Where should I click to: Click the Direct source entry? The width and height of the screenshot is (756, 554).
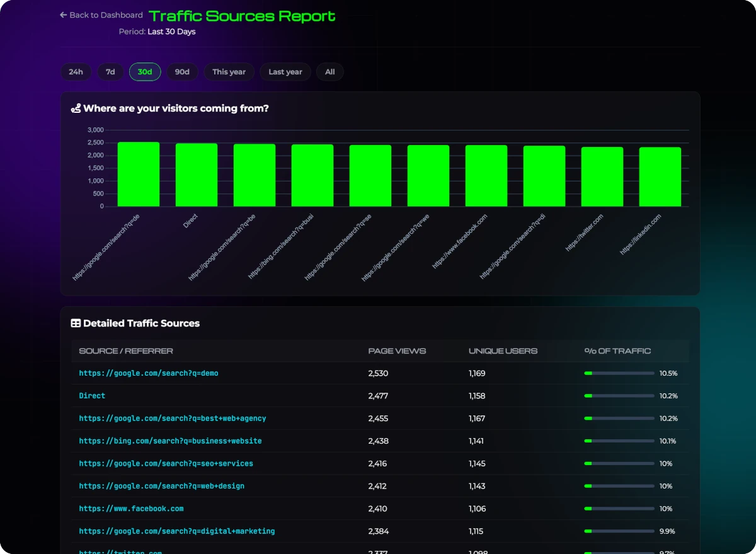click(x=92, y=396)
